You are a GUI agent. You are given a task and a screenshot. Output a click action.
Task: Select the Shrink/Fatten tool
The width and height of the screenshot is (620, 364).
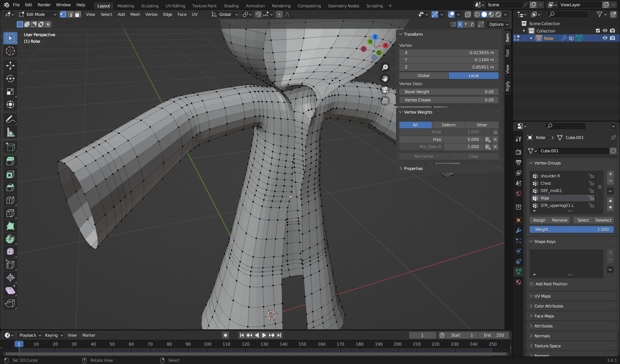point(10,278)
